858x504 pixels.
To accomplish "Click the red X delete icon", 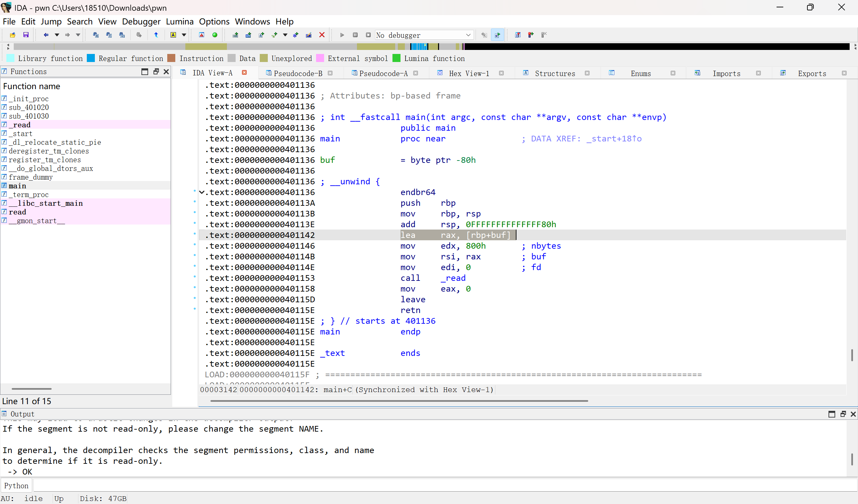I will (322, 35).
